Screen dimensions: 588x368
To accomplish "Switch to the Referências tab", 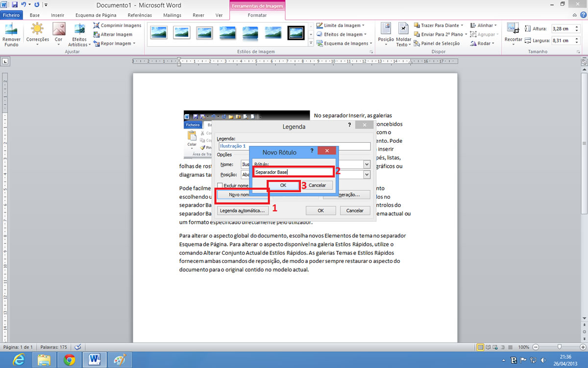I will [140, 15].
